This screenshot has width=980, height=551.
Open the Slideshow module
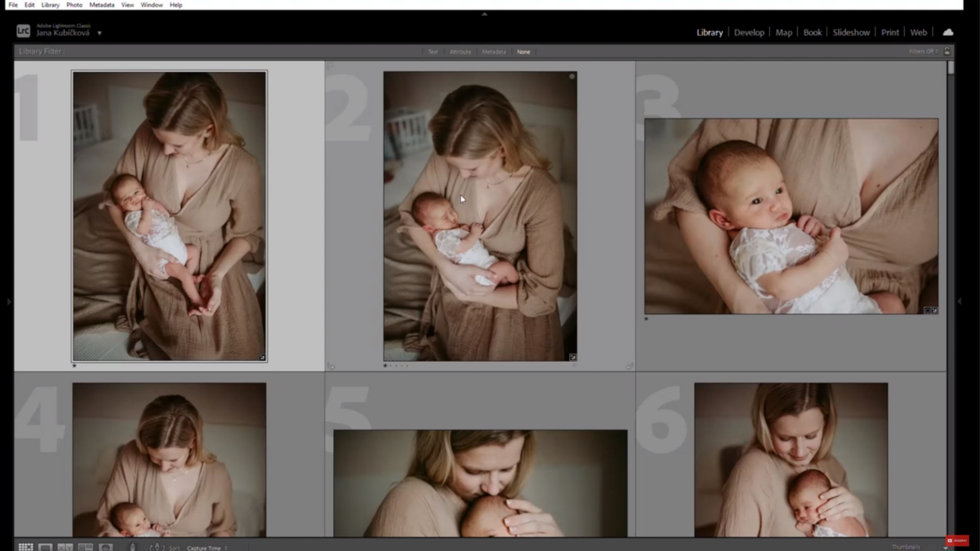pos(851,32)
